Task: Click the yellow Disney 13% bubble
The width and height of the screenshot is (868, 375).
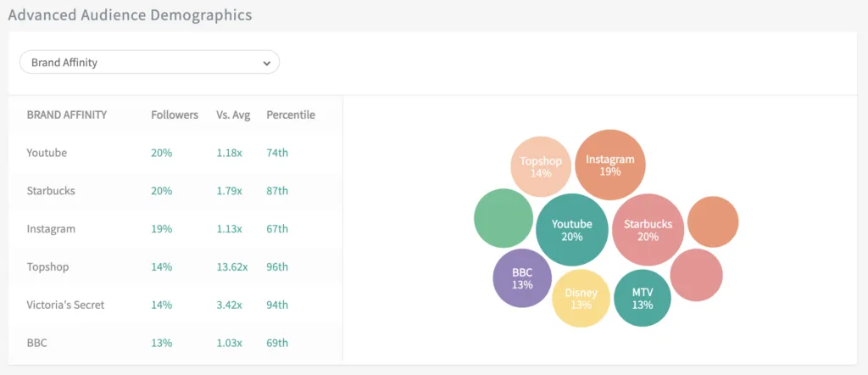Action: (581, 298)
